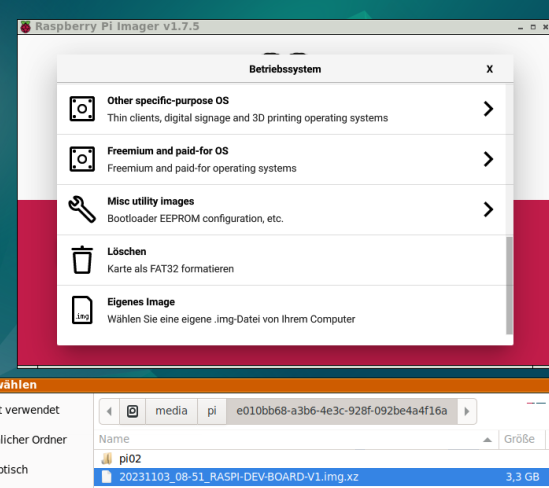
Task: Click the .img file icon for Eigenes Image
Action: coord(82,310)
